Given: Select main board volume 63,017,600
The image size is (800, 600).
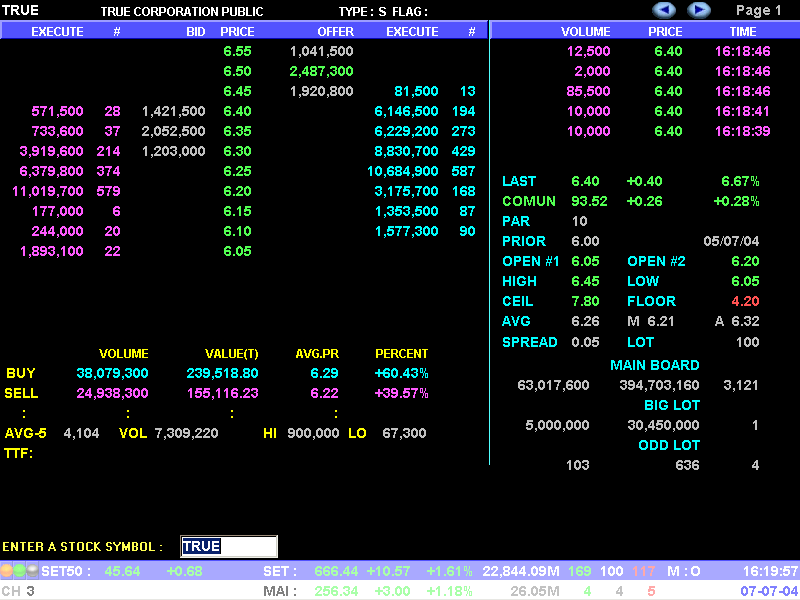Looking at the screenshot, I should coord(553,385).
